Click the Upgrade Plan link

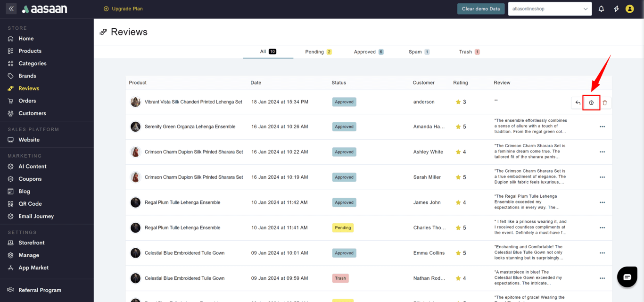coord(123,9)
